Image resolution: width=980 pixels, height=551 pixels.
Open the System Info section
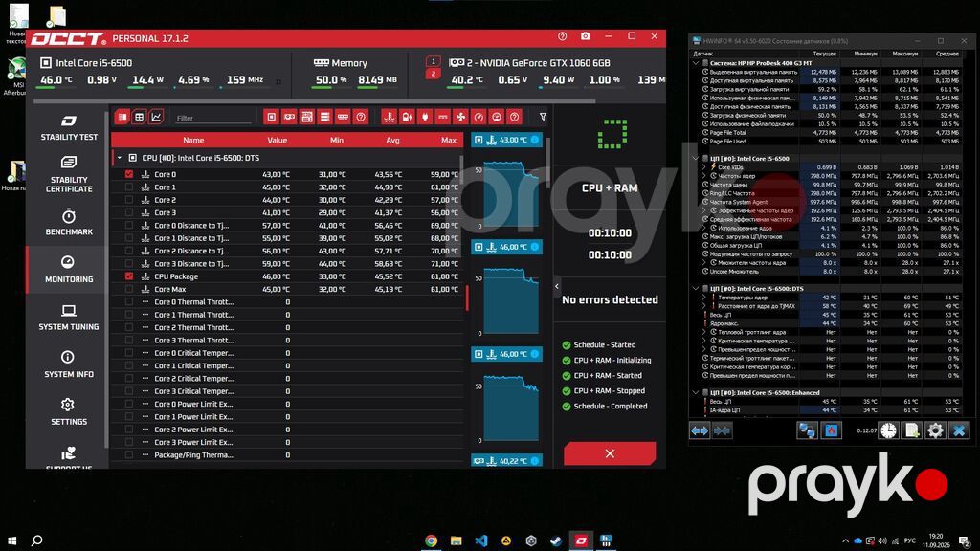pos(69,364)
